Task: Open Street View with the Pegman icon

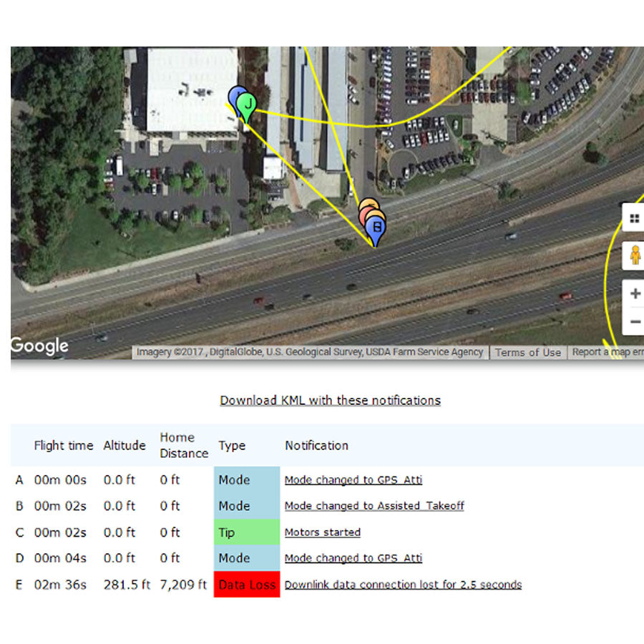Action: pos(635,255)
